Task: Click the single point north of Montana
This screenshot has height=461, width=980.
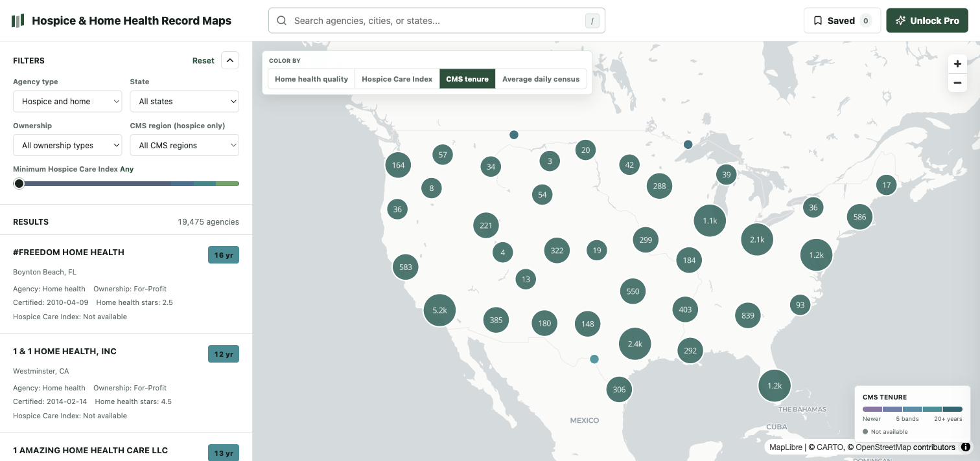Action: point(514,135)
